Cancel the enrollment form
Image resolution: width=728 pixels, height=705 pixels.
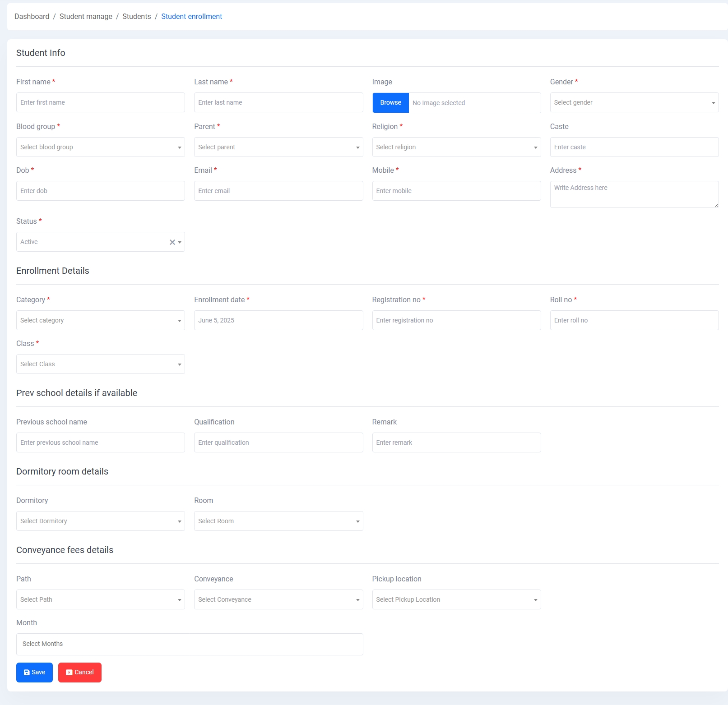[x=79, y=672]
